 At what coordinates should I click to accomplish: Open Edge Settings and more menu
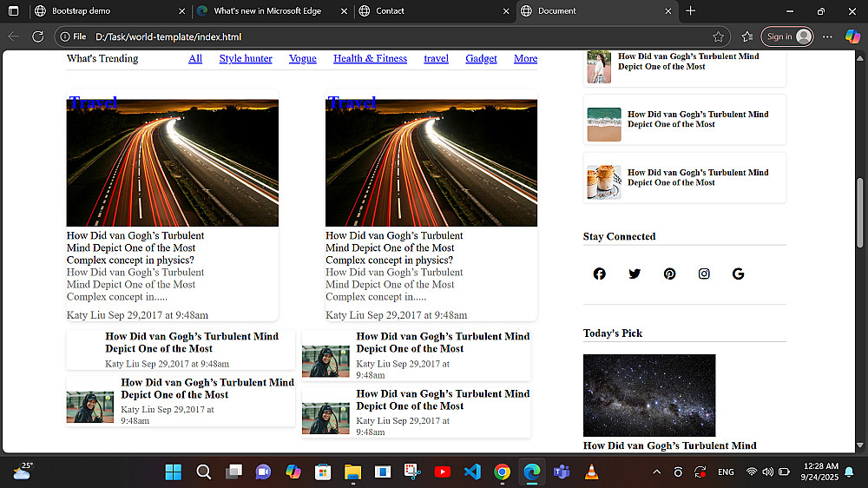pos(827,36)
